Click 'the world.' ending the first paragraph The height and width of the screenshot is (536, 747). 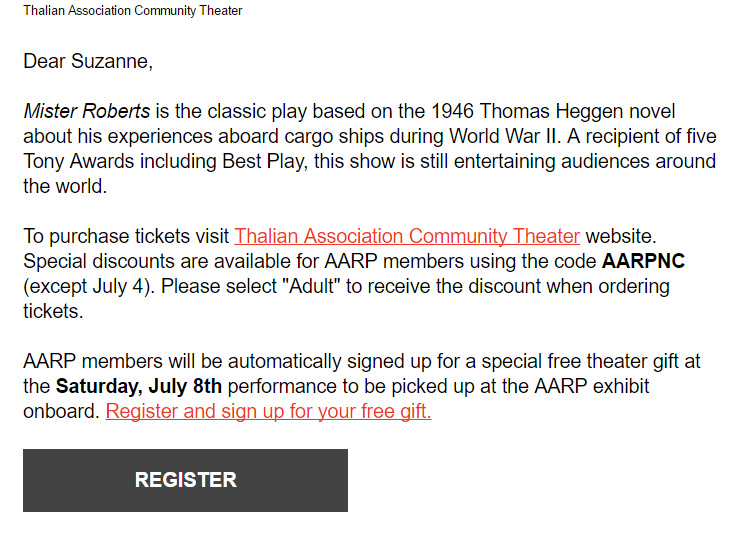pos(65,186)
